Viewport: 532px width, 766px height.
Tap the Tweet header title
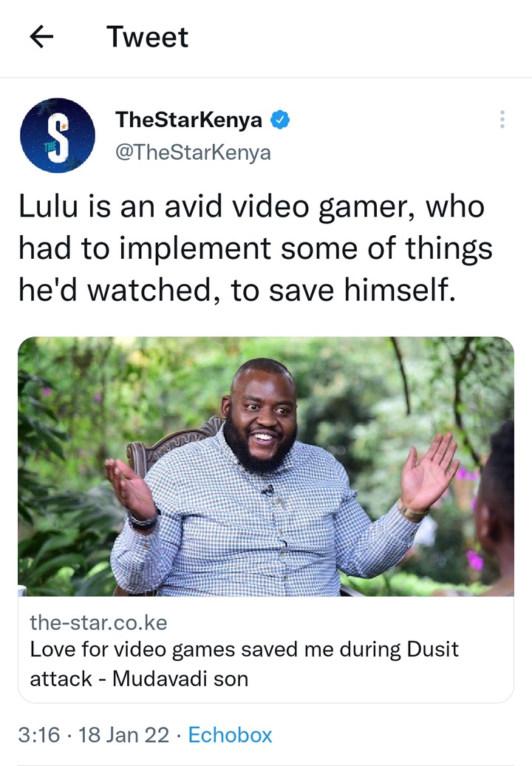(x=147, y=37)
